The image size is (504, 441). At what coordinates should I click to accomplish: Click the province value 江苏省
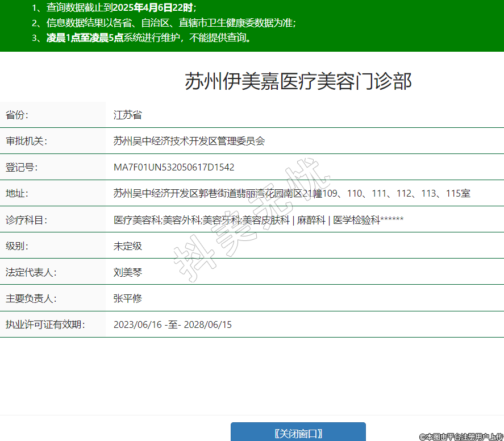[x=127, y=115]
